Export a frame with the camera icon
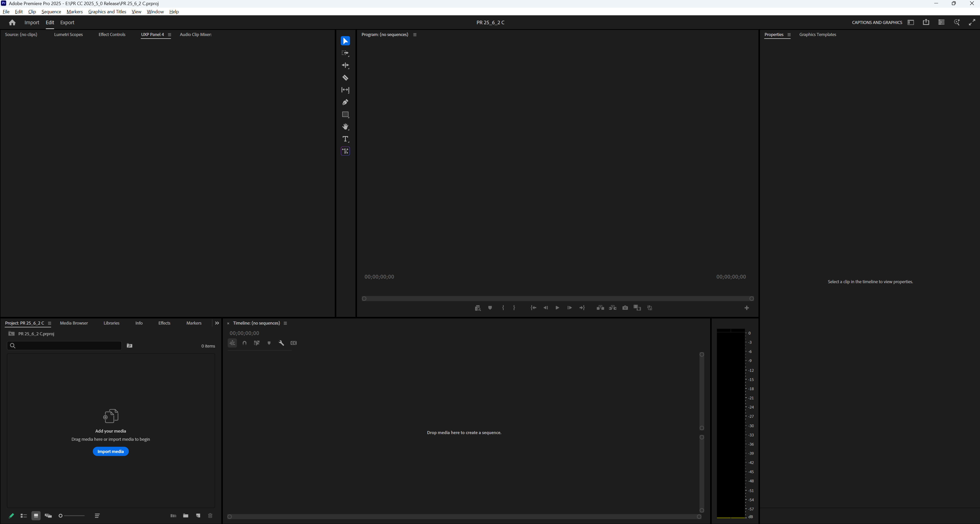The height and width of the screenshot is (524, 980). point(625,308)
